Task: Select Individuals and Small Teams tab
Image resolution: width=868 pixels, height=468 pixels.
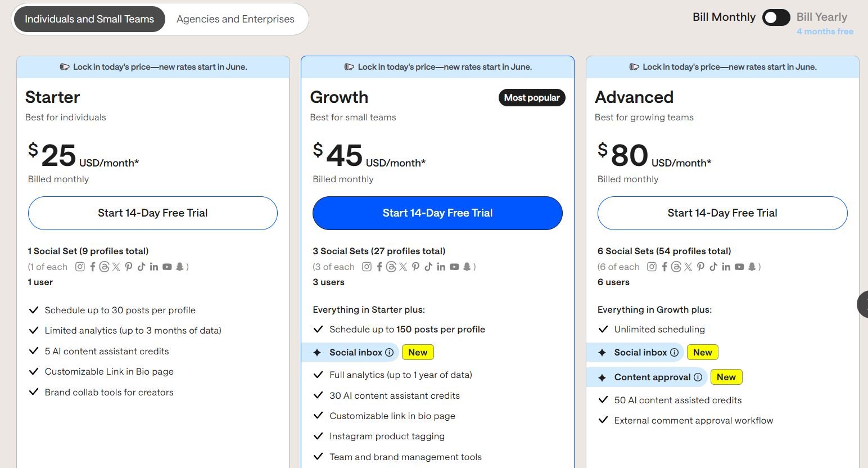Action: point(89,19)
